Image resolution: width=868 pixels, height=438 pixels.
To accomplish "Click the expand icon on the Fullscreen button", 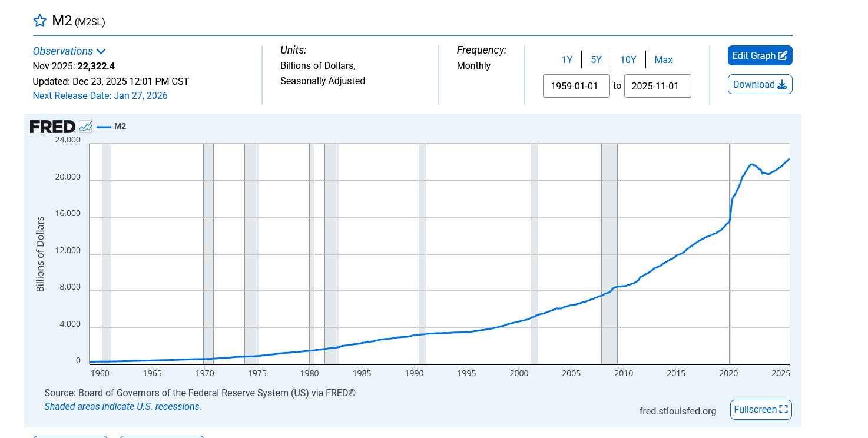I will click(x=783, y=410).
